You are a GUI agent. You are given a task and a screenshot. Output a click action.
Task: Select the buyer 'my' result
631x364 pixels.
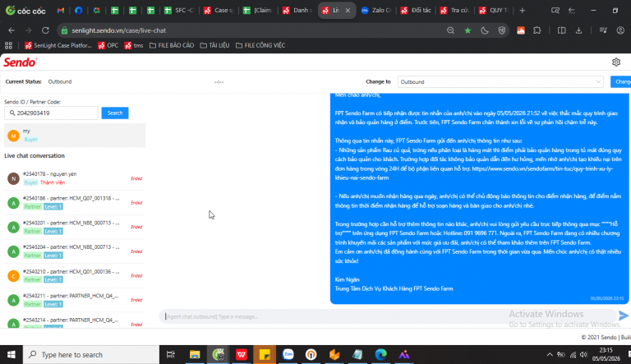pos(75,136)
